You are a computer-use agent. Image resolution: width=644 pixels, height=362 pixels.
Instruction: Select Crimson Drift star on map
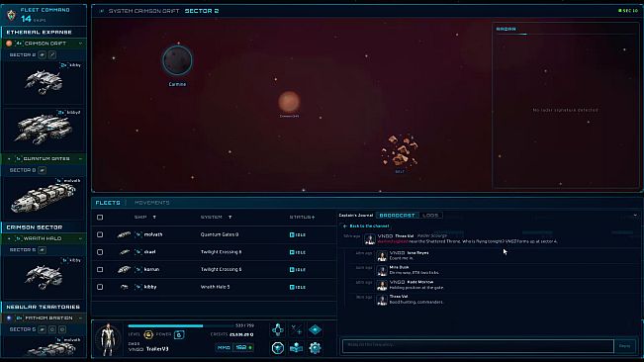coord(289,102)
